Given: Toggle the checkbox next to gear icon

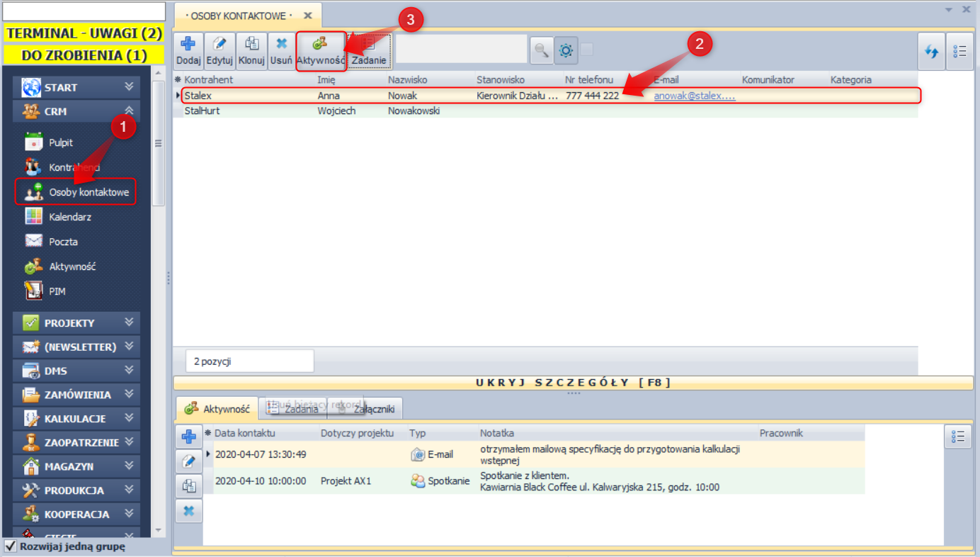Looking at the screenshot, I should point(587,50).
